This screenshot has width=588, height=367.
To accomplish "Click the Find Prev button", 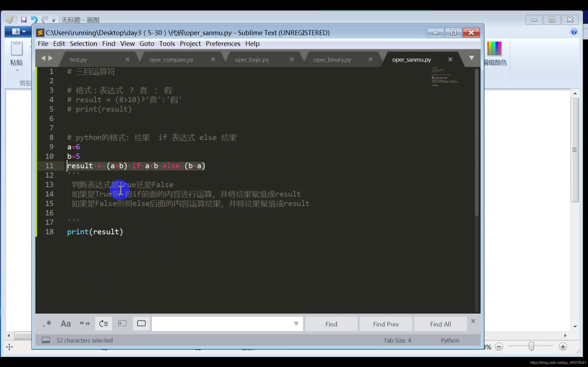I will point(386,324).
